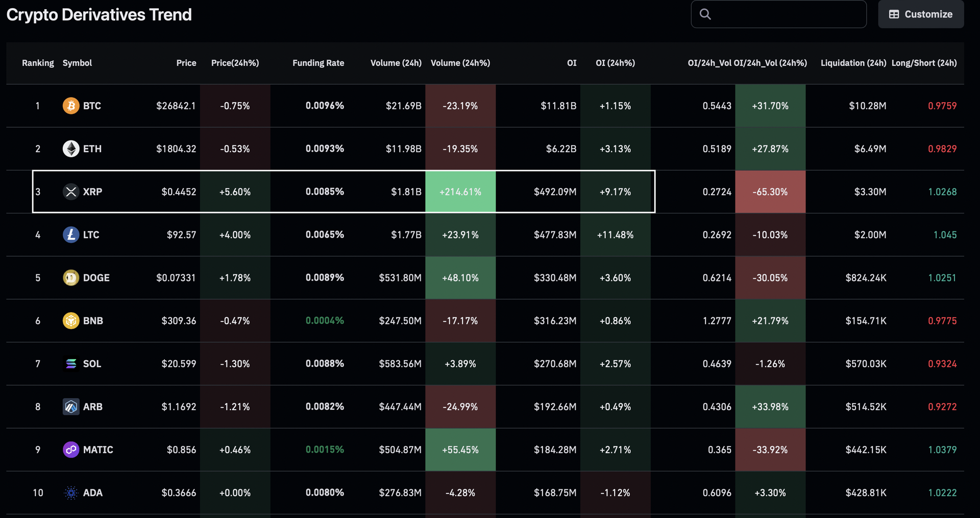Screen dimensions: 980x518
Task: Click SOL's $270.68M open interest value
Action: [555, 364]
